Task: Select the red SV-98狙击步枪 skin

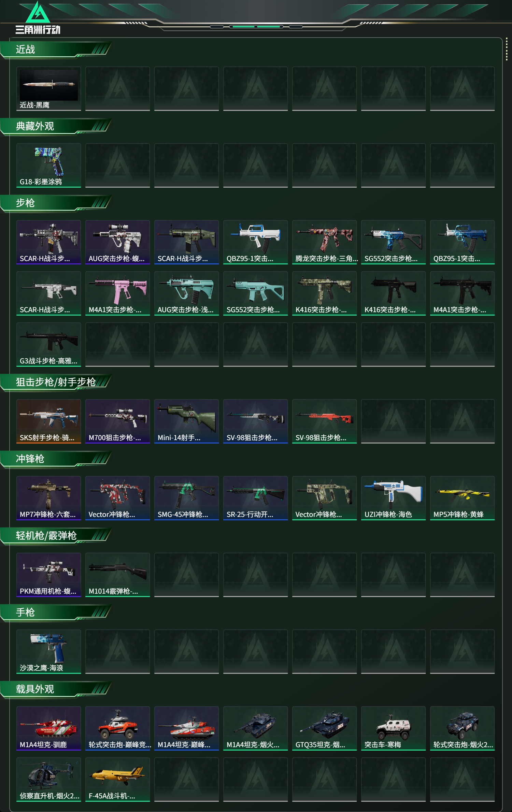Action: tap(324, 421)
